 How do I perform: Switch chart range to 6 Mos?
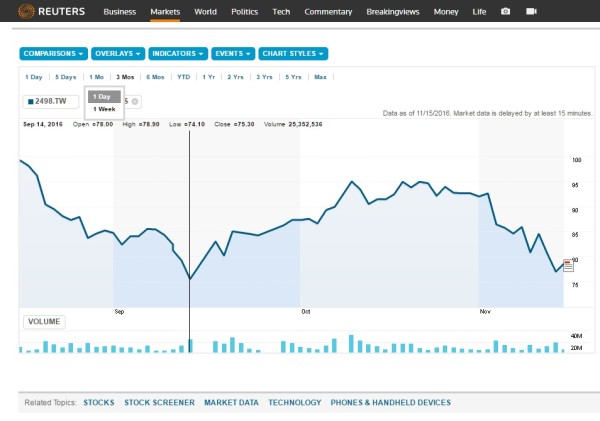(x=155, y=77)
